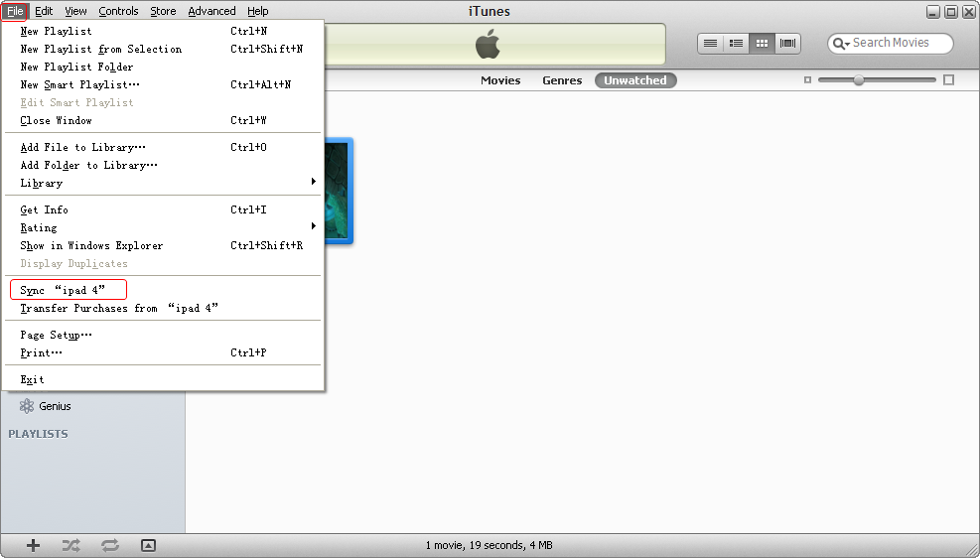Click the Apple logo status display
This screenshot has width=980, height=558.
point(488,45)
